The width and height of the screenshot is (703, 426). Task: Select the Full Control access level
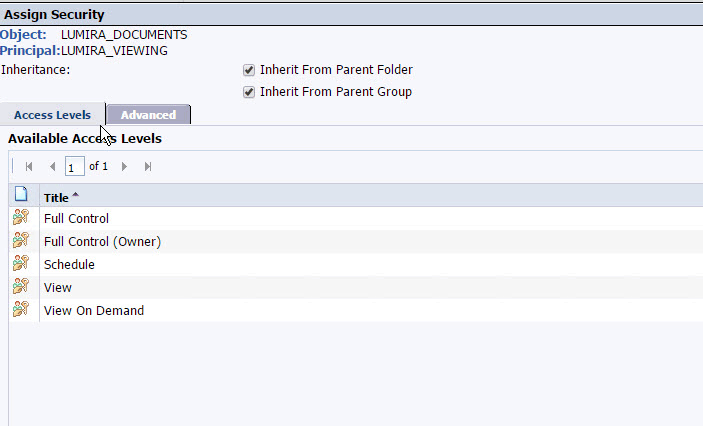(76, 218)
